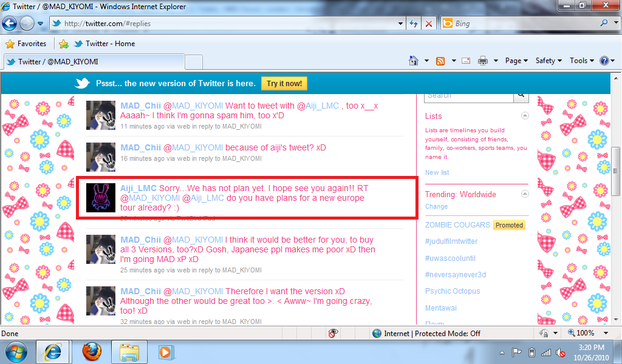This screenshot has width=622, height=364.
Task: Open the Mentawai trend
Action: tap(441, 308)
